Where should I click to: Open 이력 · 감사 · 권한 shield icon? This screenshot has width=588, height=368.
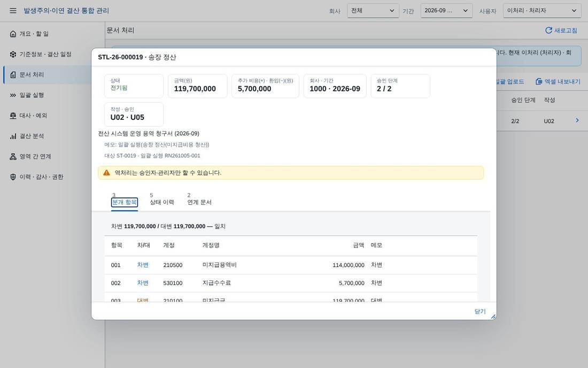(x=13, y=177)
